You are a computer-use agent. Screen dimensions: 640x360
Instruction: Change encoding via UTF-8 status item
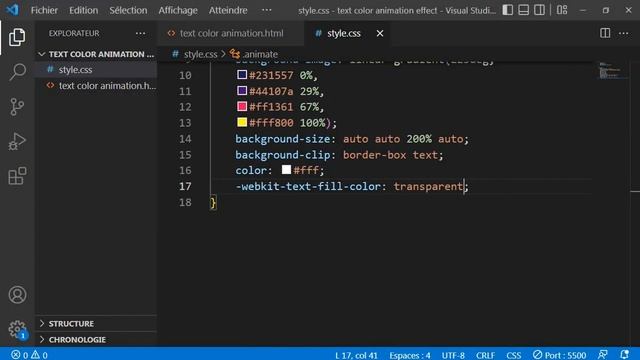[x=453, y=355]
